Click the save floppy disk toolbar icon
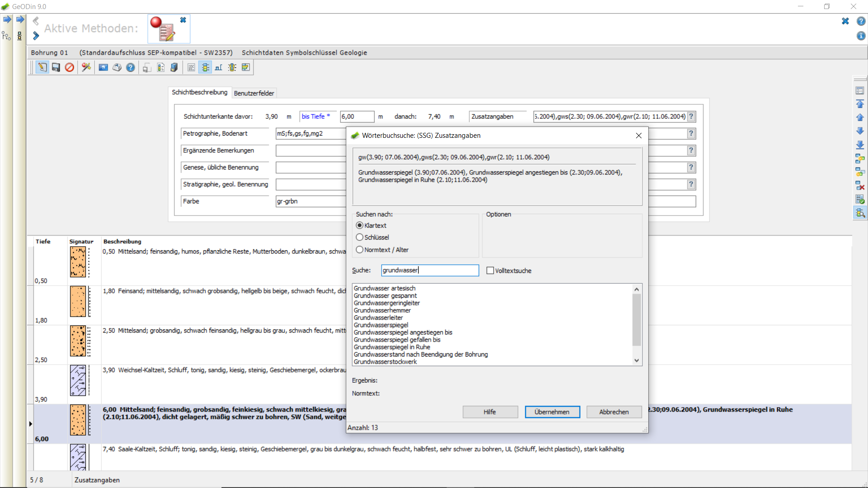 tap(56, 67)
